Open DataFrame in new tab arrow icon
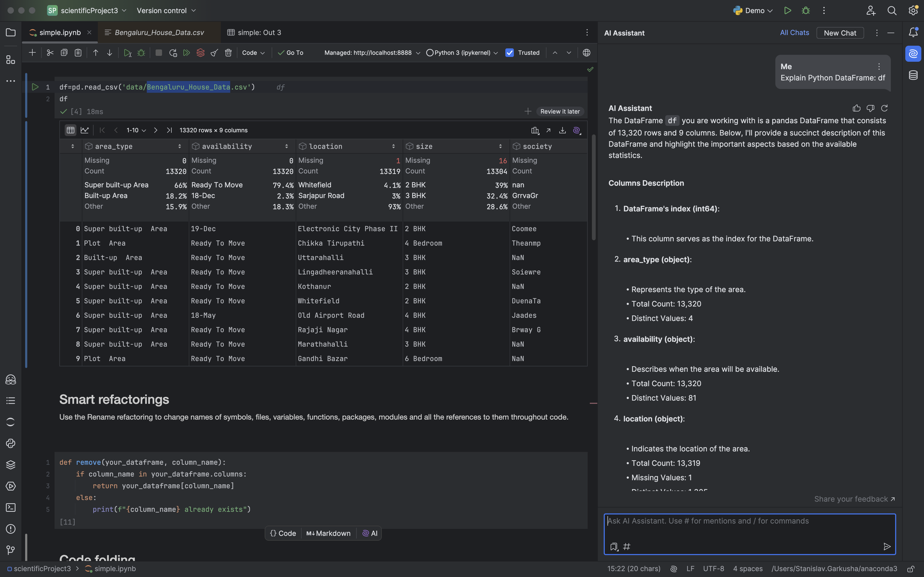 (548, 130)
